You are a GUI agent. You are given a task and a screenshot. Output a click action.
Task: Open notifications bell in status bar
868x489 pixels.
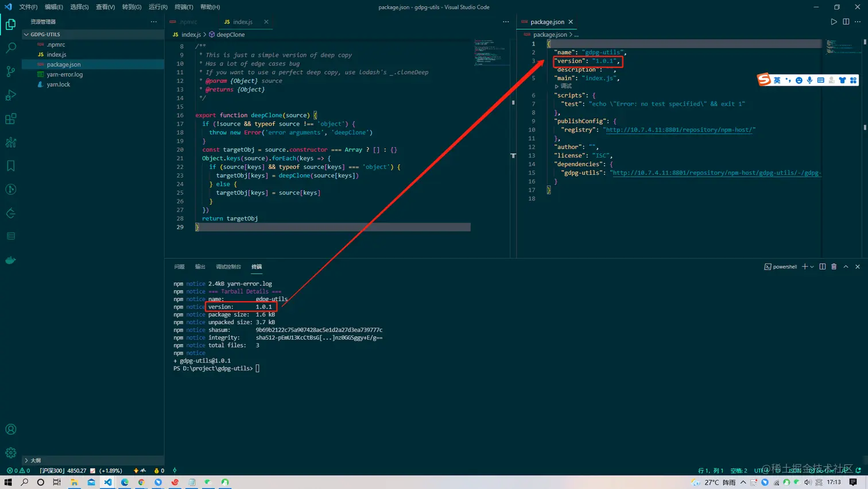click(858, 471)
